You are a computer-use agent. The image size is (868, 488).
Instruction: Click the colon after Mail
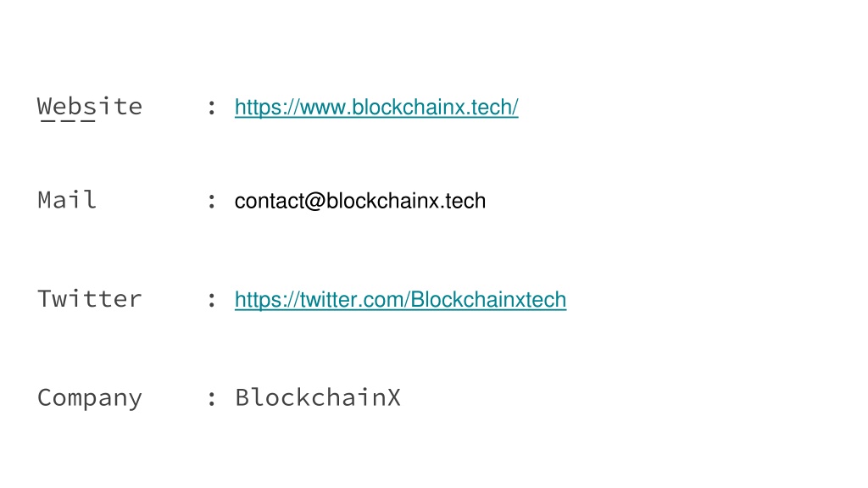tap(211, 202)
